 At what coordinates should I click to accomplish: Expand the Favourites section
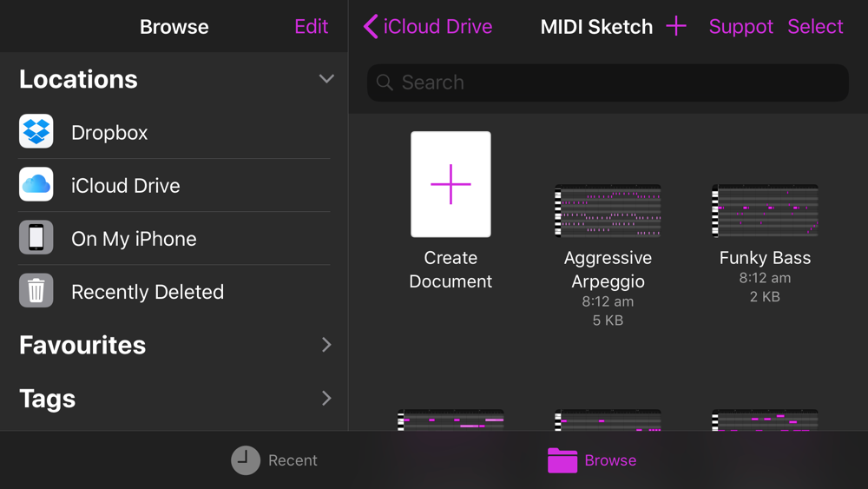[x=175, y=345]
